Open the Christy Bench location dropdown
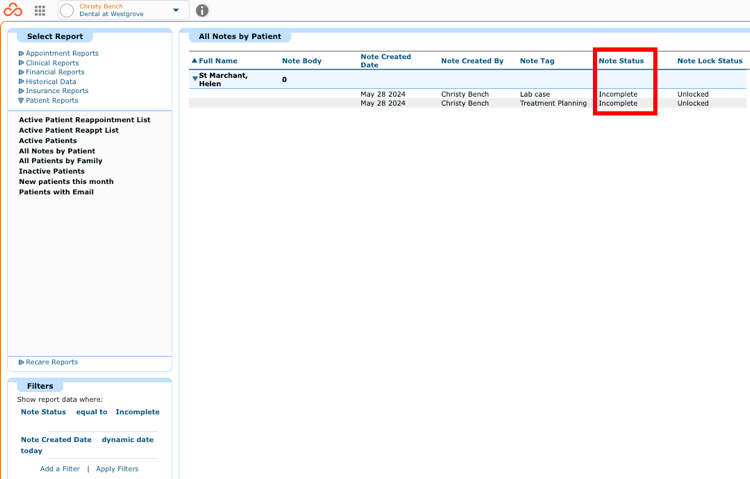Screen dimensions: 750x479 tap(176, 10)
